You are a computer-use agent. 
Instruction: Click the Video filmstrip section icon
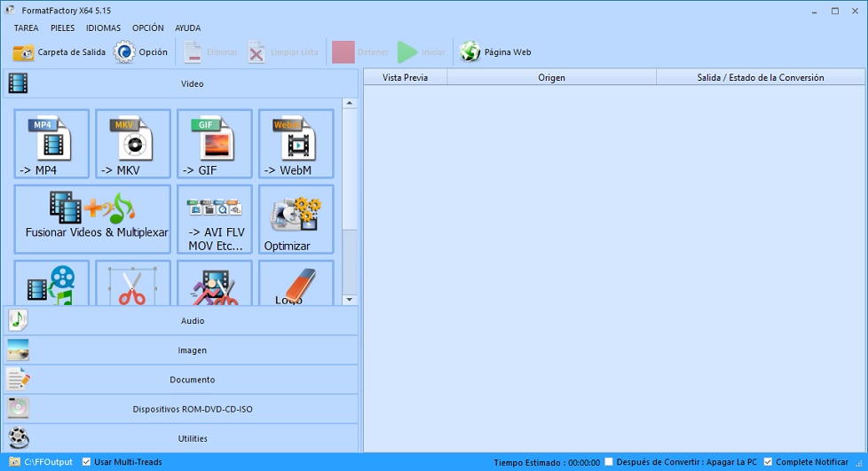[x=18, y=83]
